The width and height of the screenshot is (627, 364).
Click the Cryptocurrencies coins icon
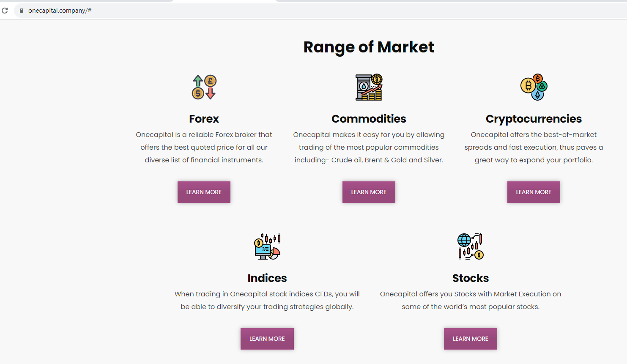(534, 87)
